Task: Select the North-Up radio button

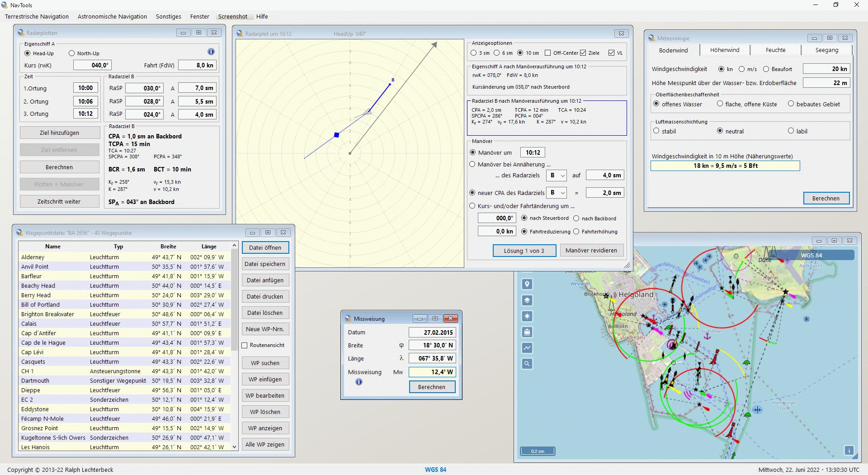Action: [71, 53]
